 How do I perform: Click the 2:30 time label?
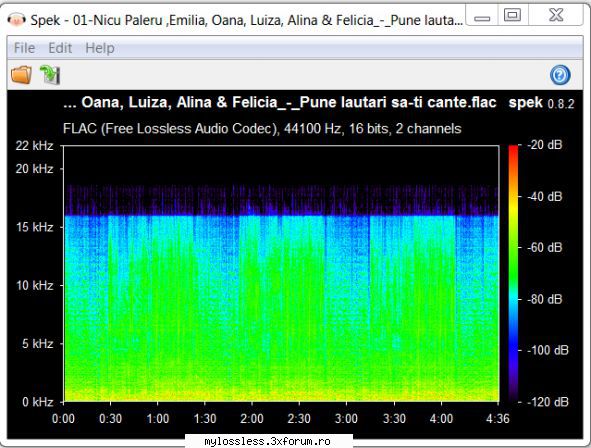coord(299,419)
